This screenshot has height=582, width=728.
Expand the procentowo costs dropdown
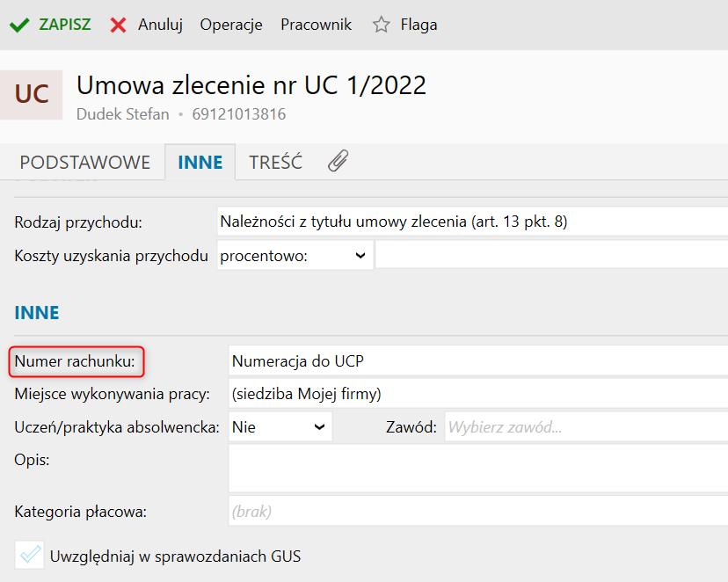click(x=295, y=255)
